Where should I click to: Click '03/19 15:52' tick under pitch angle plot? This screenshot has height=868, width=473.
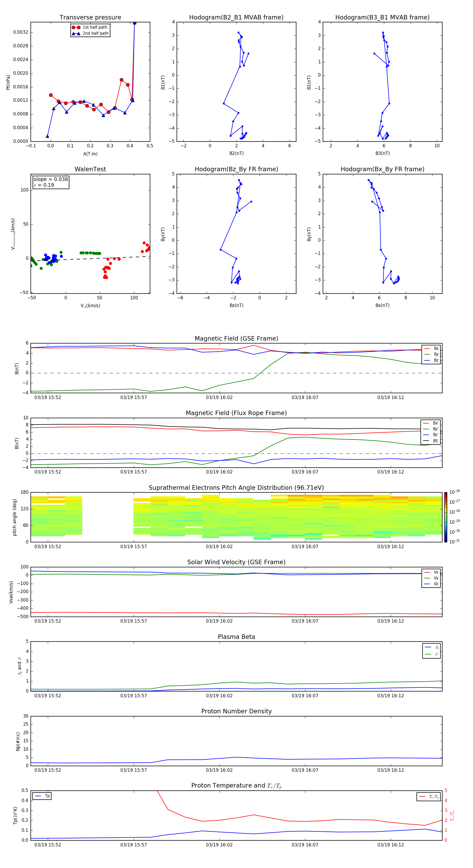coord(48,547)
